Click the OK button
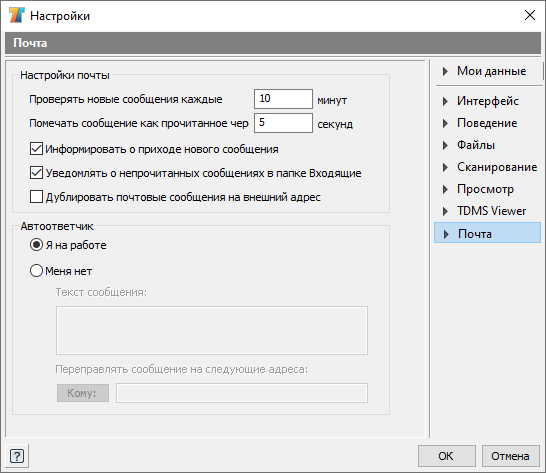Image resolution: width=546 pixels, height=473 pixels. click(x=446, y=456)
